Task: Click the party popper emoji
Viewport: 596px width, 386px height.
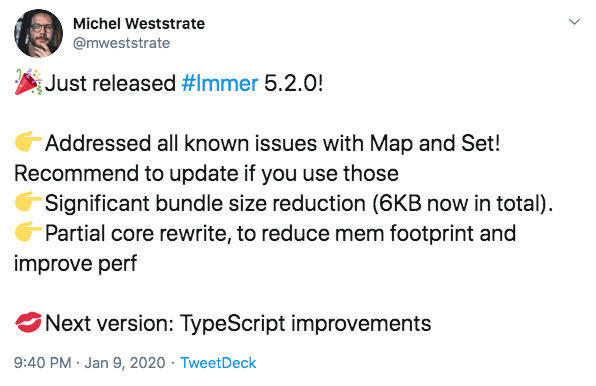Action: tap(28, 82)
